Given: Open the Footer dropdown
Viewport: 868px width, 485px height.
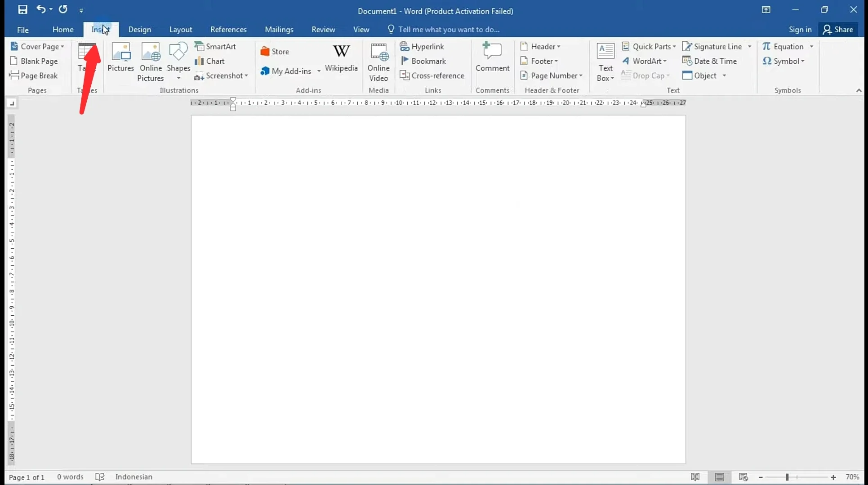Looking at the screenshot, I should pos(539,61).
